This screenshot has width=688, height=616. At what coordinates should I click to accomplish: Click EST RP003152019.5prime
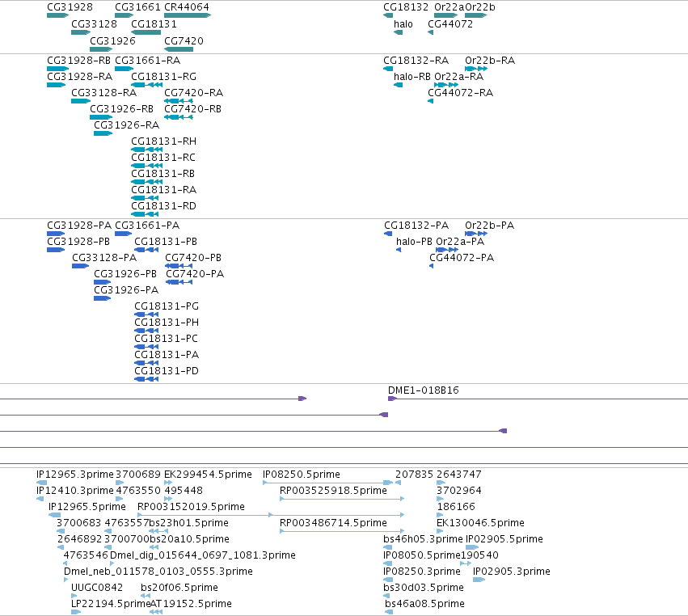tap(192, 506)
